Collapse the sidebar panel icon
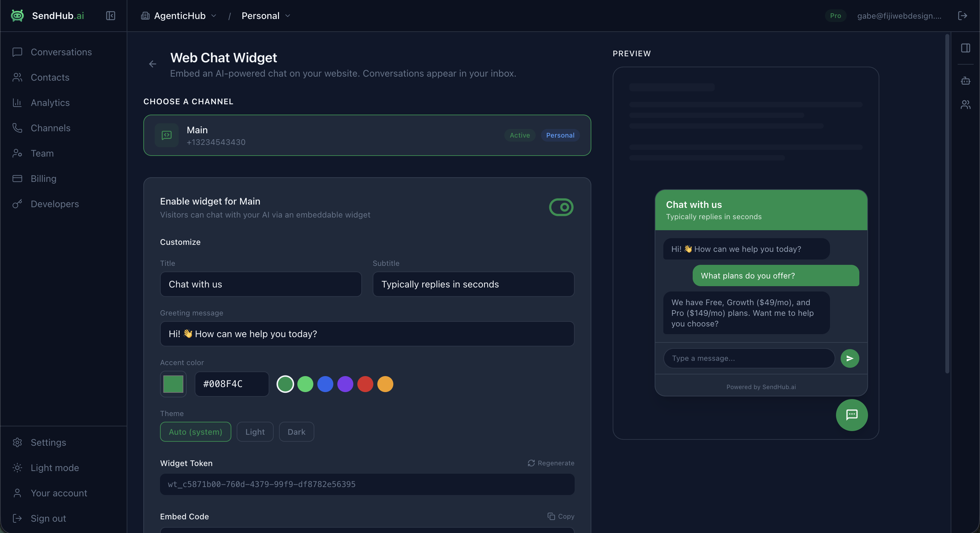980x533 pixels. tap(110, 16)
